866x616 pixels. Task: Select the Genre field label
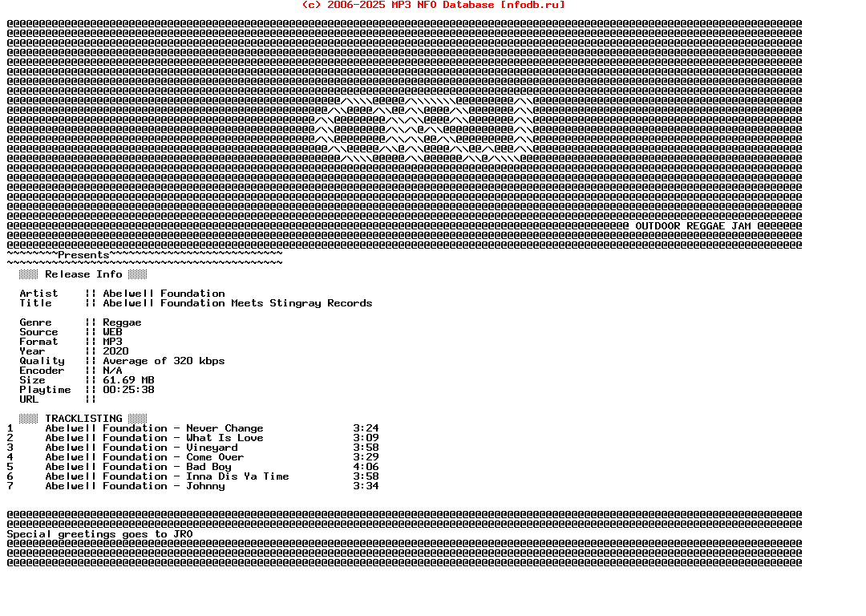pos(35,322)
